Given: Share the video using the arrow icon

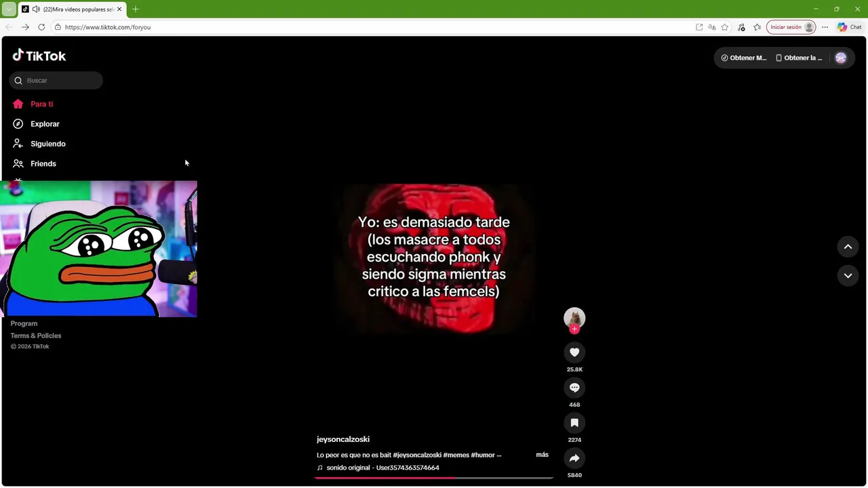Looking at the screenshot, I should click(574, 458).
